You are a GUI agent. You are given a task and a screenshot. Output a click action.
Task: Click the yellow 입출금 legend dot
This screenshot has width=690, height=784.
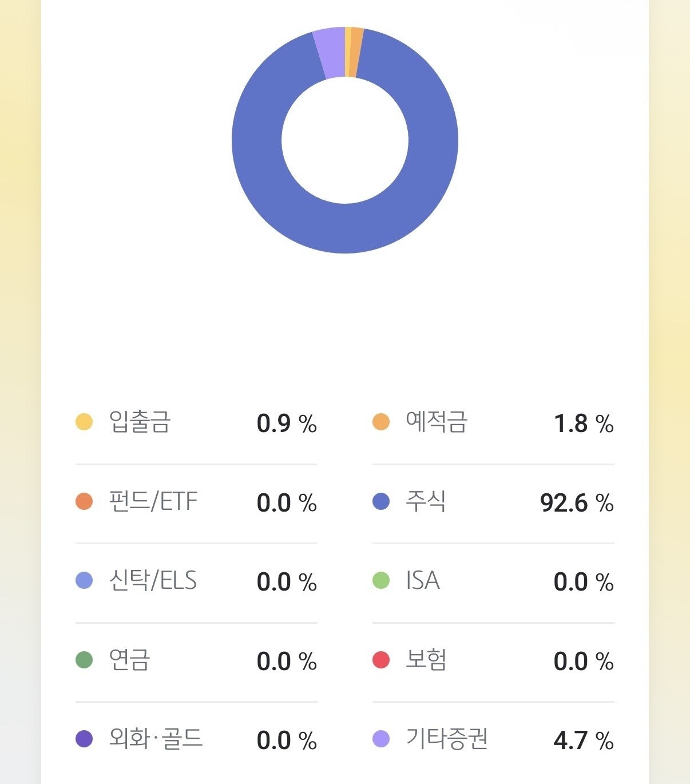tap(84, 422)
